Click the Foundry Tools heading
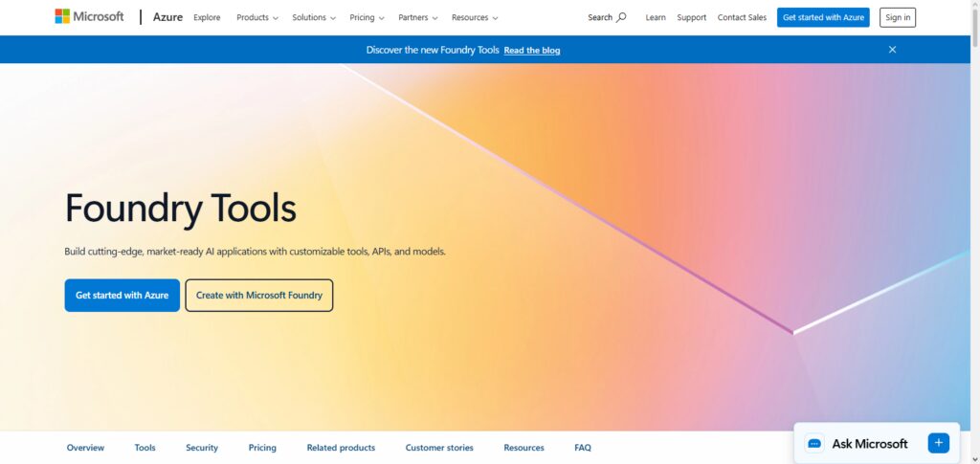 click(x=181, y=209)
